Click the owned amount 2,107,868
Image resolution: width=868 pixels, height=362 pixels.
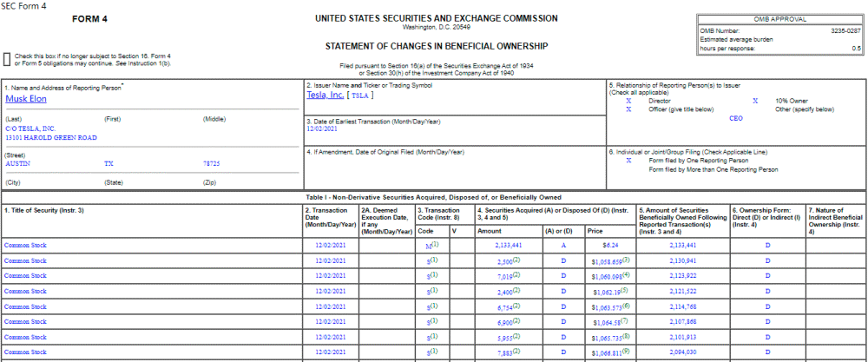click(682, 321)
